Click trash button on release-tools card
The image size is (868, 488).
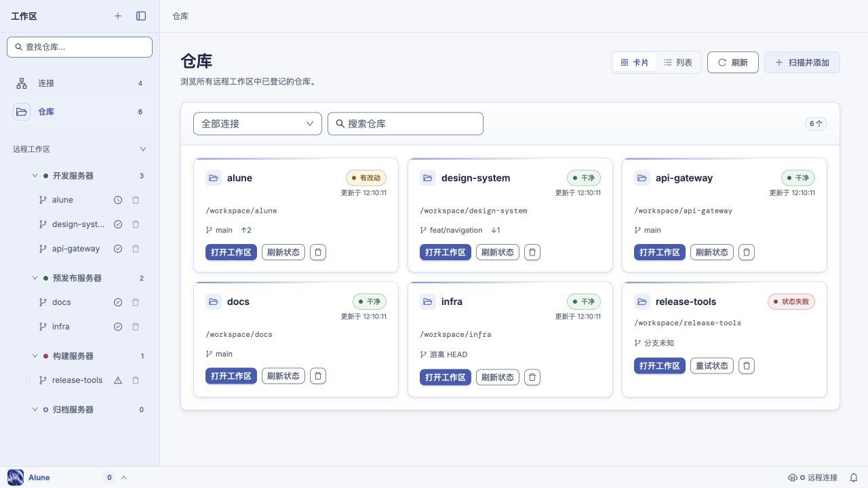point(747,365)
